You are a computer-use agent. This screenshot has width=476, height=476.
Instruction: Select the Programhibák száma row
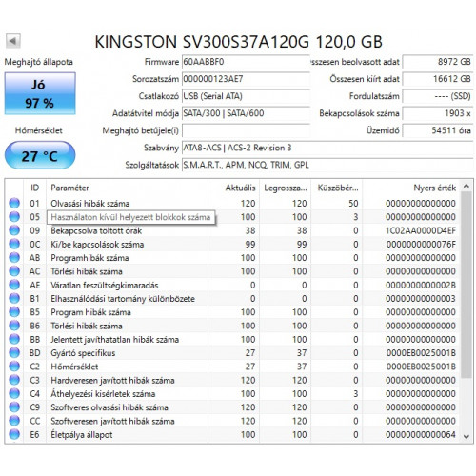click(x=232, y=258)
